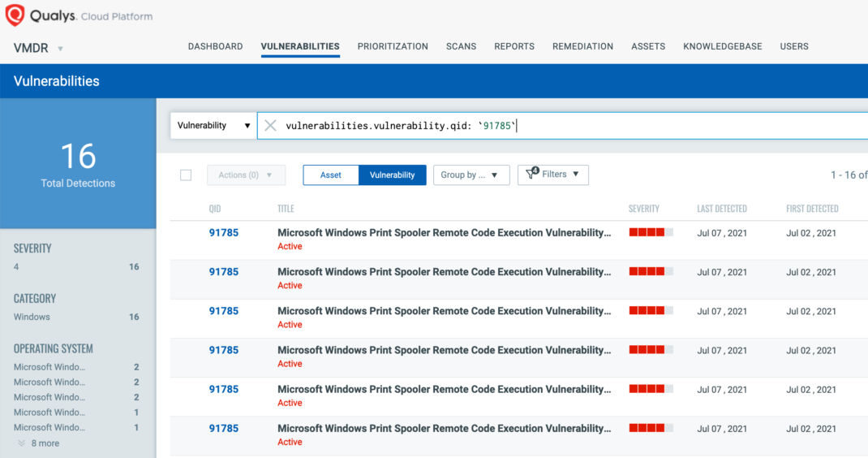
Task: Click the Qualys shield logo
Action: pos(15,15)
